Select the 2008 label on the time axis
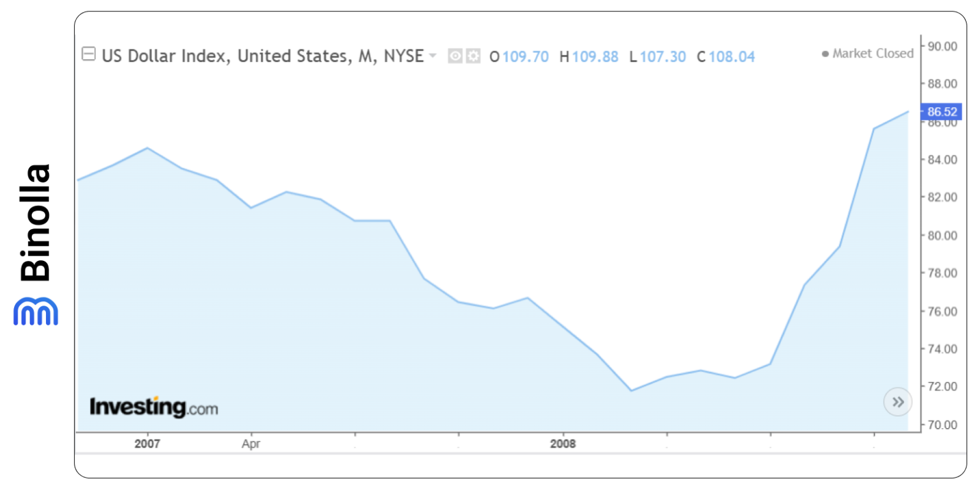 [563, 443]
